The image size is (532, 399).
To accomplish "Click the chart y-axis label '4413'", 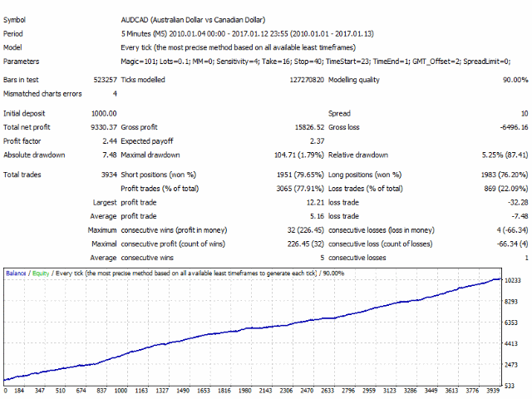I will 511,343.
